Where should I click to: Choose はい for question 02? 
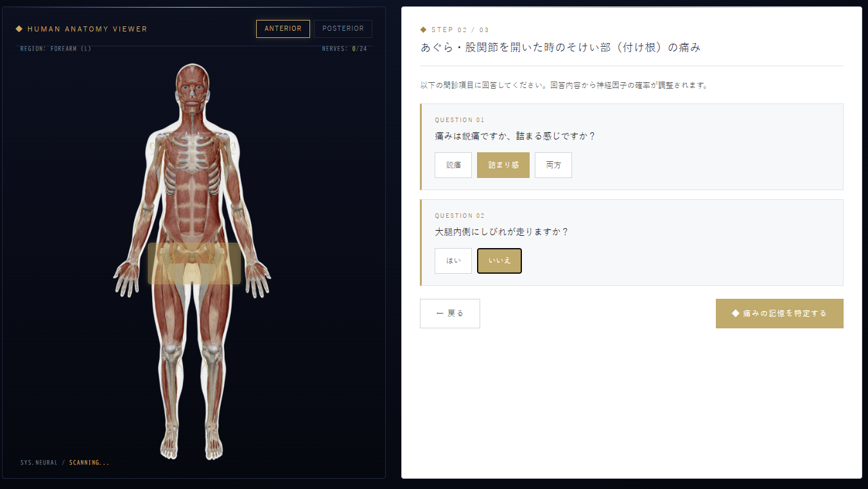coord(453,261)
